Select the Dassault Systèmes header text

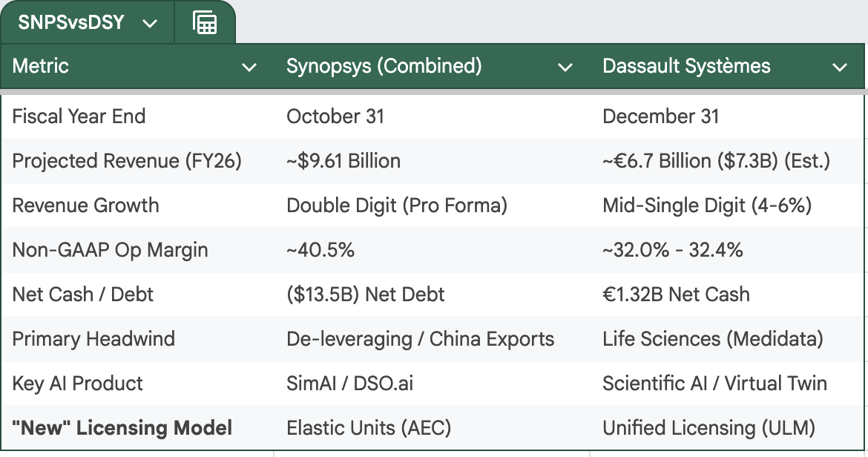pos(686,66)
